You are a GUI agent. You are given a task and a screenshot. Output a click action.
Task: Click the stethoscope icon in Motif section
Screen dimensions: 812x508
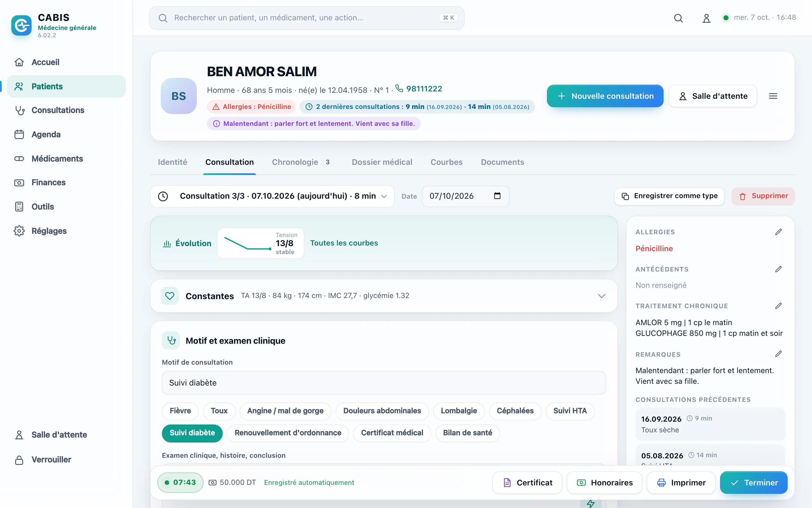click(171, 340)
